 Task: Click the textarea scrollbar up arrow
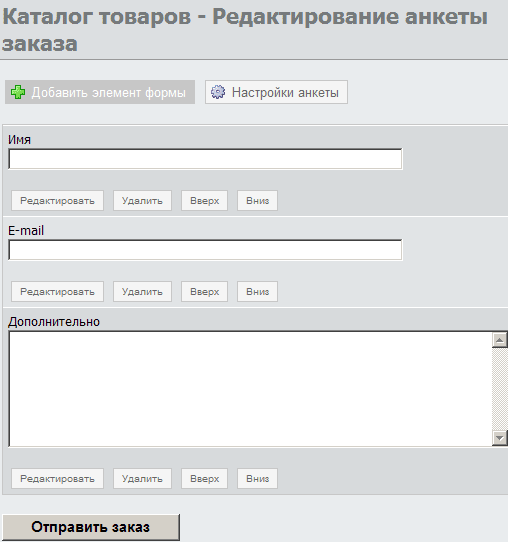coord(499,340)
